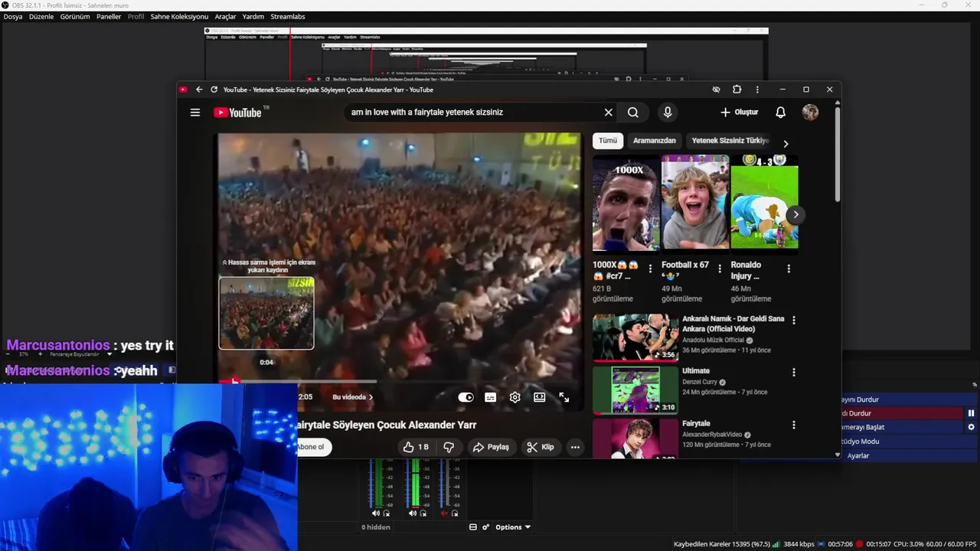Screen dimensions: 980x551
Task: Open options for the Ankaralı Namık video
Action: 794,321
